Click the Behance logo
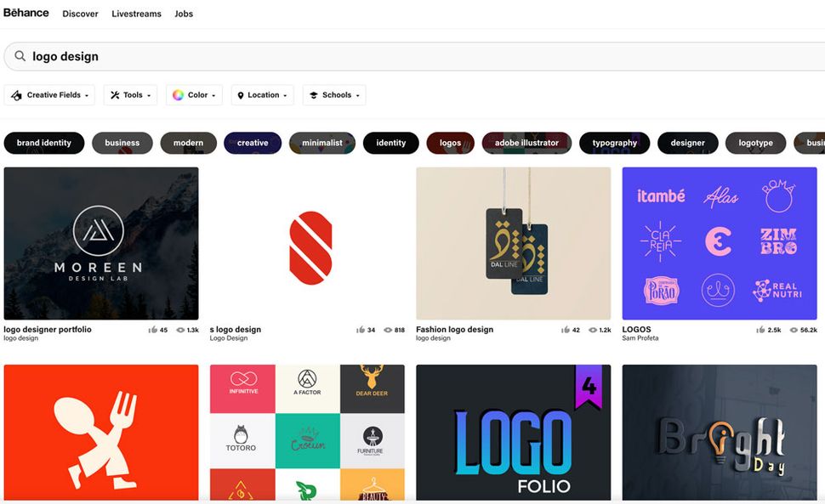 click(x=26, y=13)
